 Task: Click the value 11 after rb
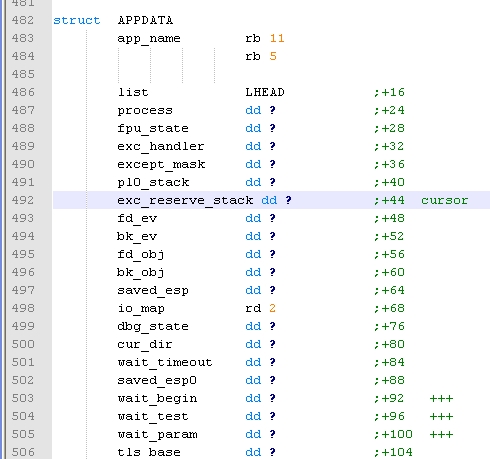click(x=277, y=38)
